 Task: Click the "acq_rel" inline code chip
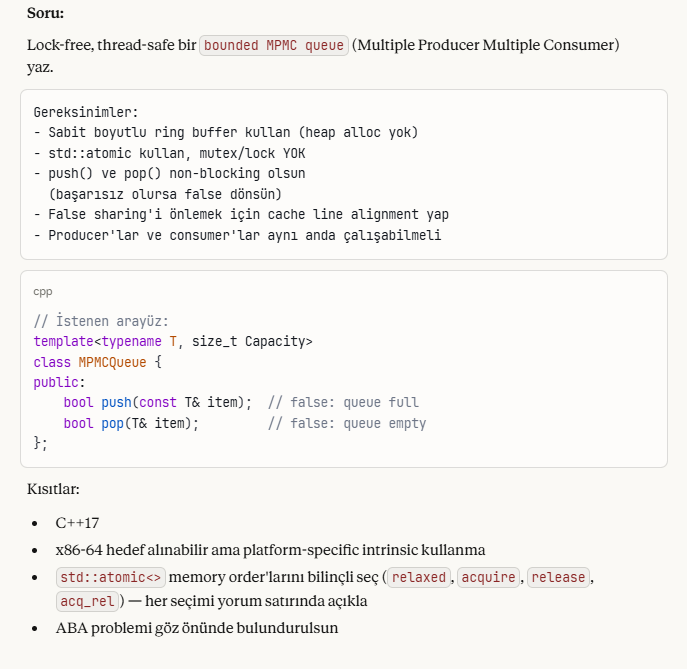pyautogui.click(x=87, y=601)
